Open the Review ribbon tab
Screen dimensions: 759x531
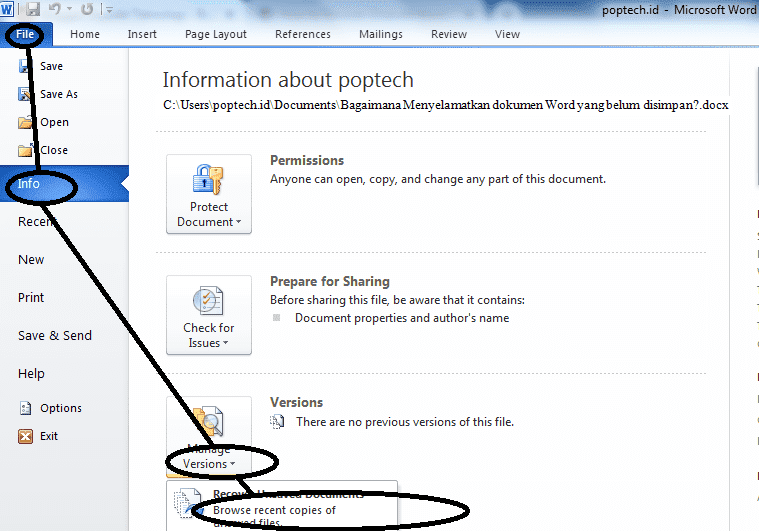click(x=449, y=34)
